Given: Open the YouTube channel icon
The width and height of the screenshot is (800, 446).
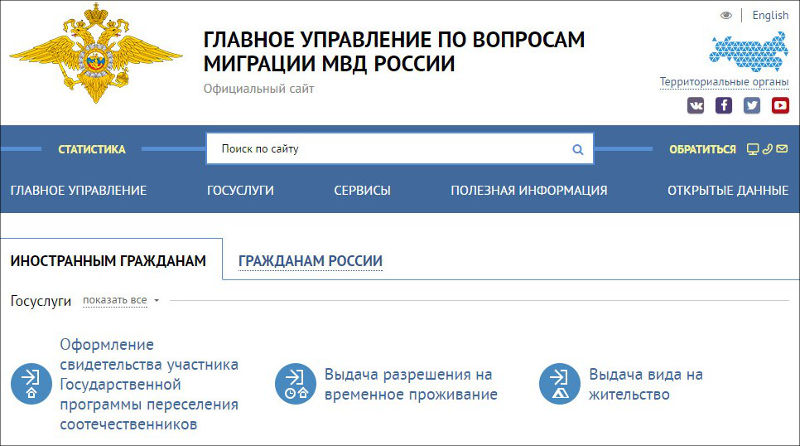Looking at the screenshot, I should click(x=780, y=106).
